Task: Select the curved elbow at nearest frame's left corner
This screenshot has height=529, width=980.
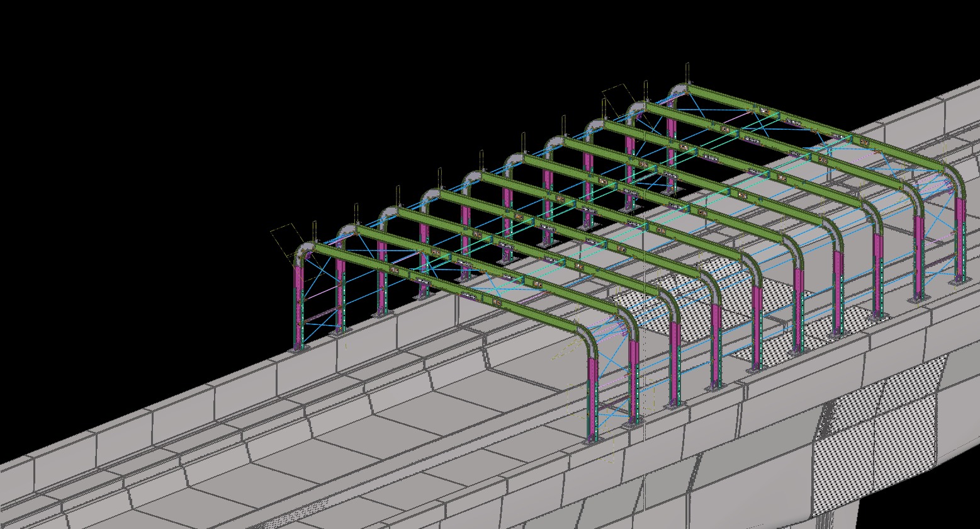Action: [303, 251]
